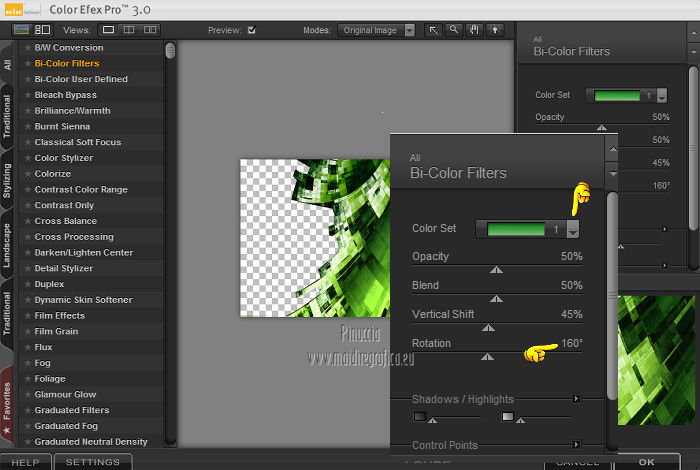Expand the Shadows / Highlights section

coord(576,399)
